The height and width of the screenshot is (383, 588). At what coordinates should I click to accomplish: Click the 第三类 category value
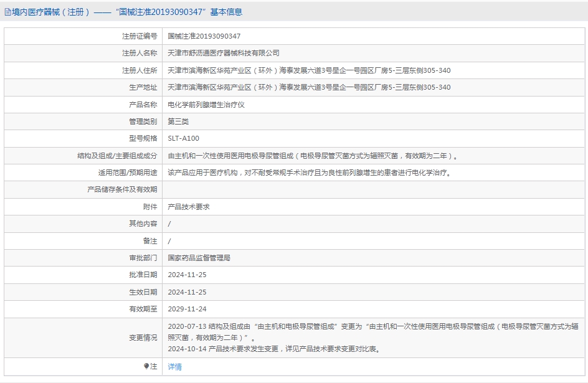coord(178,121)
